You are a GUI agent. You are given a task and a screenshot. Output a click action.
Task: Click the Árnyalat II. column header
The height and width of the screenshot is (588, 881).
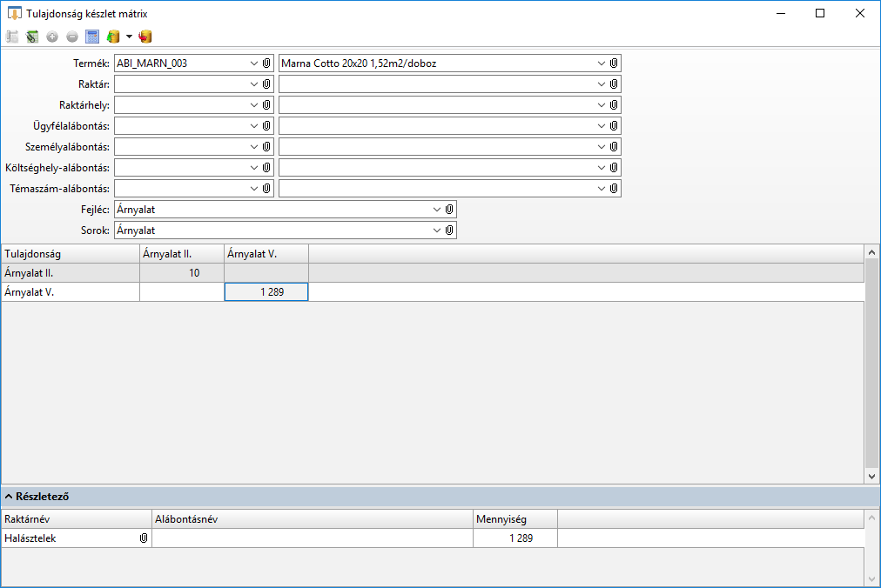point(182,254)
